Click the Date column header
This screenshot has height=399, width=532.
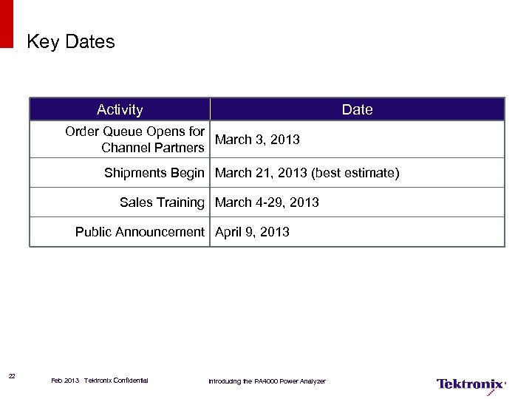pyautogui.click(x=357, y=109)
